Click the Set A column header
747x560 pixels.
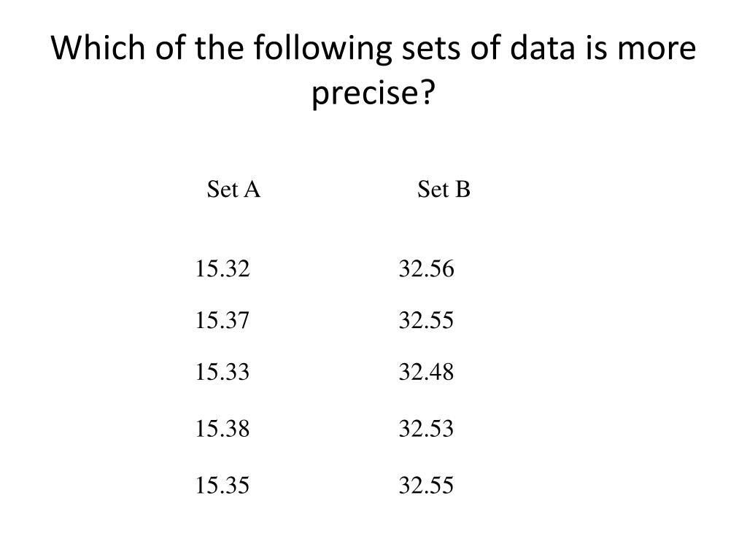[233, 190]
